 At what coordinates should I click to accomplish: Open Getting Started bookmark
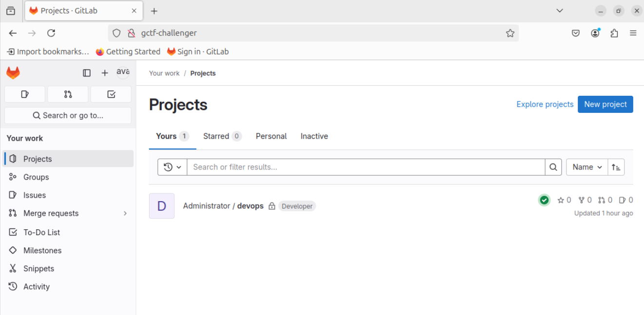128,52
